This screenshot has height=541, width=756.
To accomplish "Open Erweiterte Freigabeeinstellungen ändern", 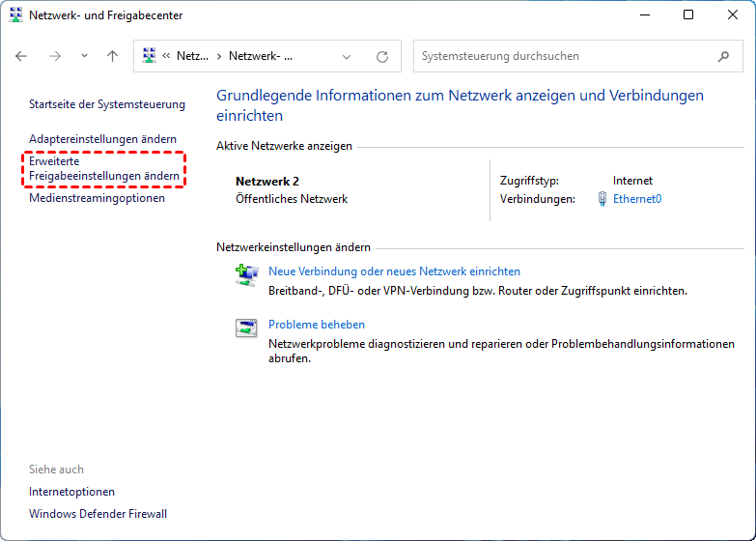I will click(103, 168).
